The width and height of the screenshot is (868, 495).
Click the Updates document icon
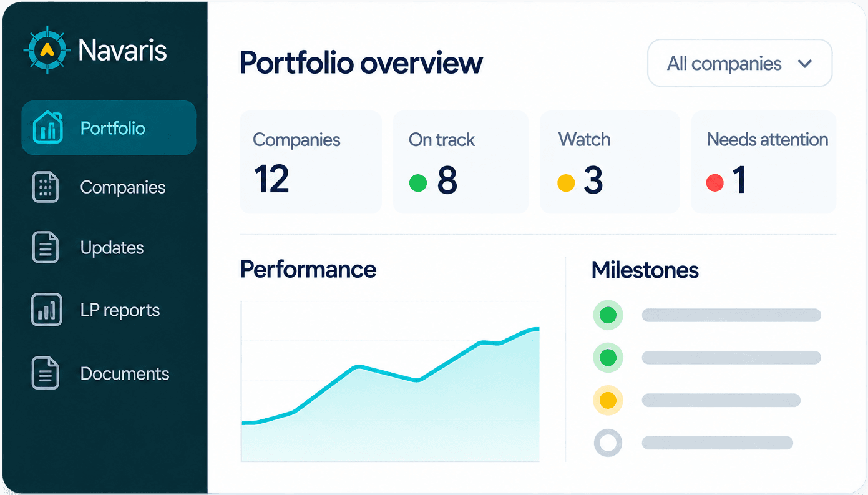click(46, 247)
